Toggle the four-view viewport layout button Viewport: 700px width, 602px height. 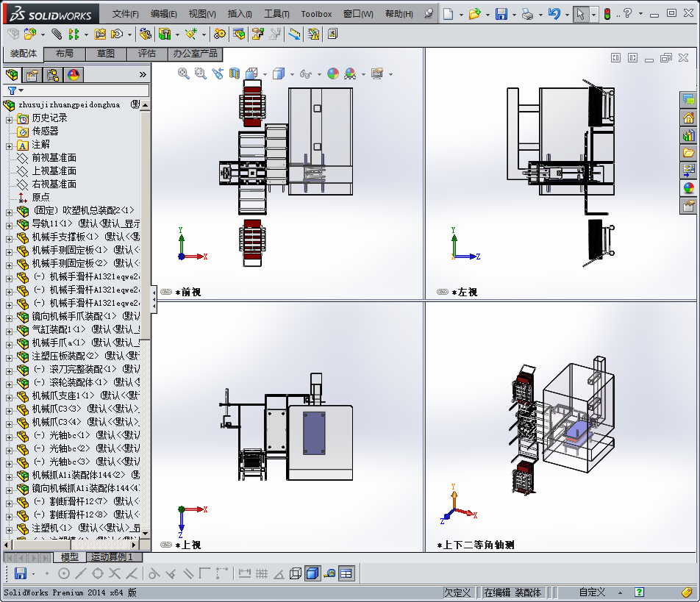(346, 573)
